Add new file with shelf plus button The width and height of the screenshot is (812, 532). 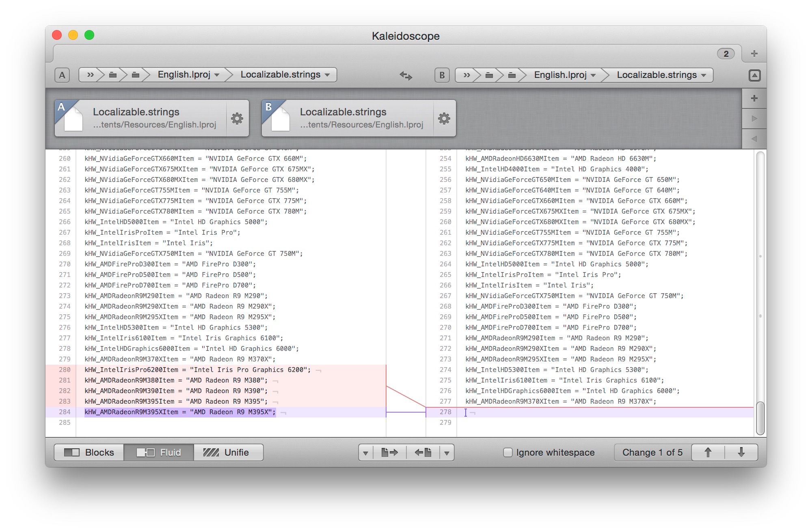pos(754,98)
